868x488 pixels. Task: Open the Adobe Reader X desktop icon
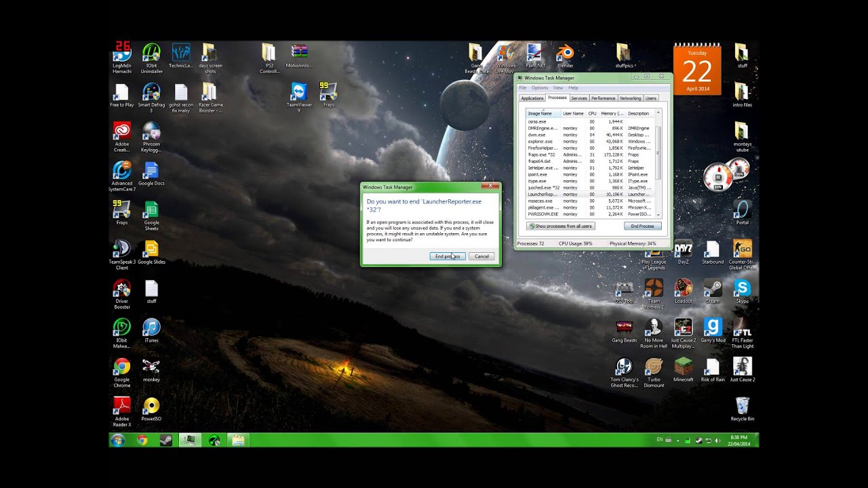[122, 412]
